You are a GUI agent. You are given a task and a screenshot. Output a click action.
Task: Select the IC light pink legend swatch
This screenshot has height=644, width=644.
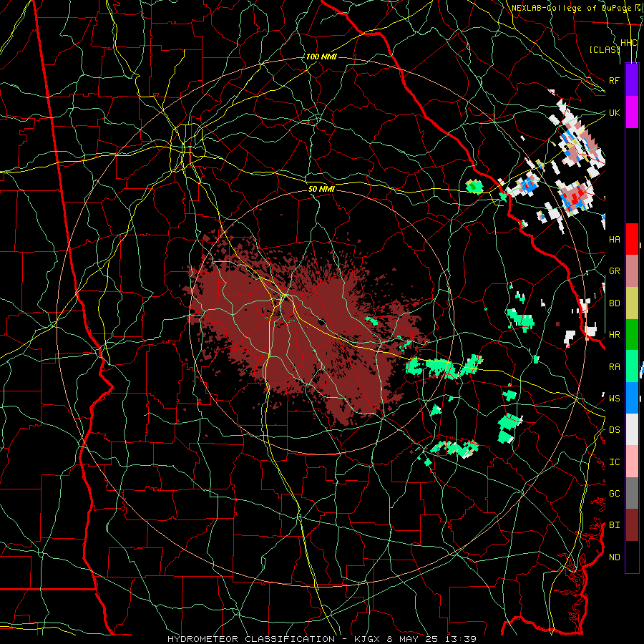(x=632, y=462)
